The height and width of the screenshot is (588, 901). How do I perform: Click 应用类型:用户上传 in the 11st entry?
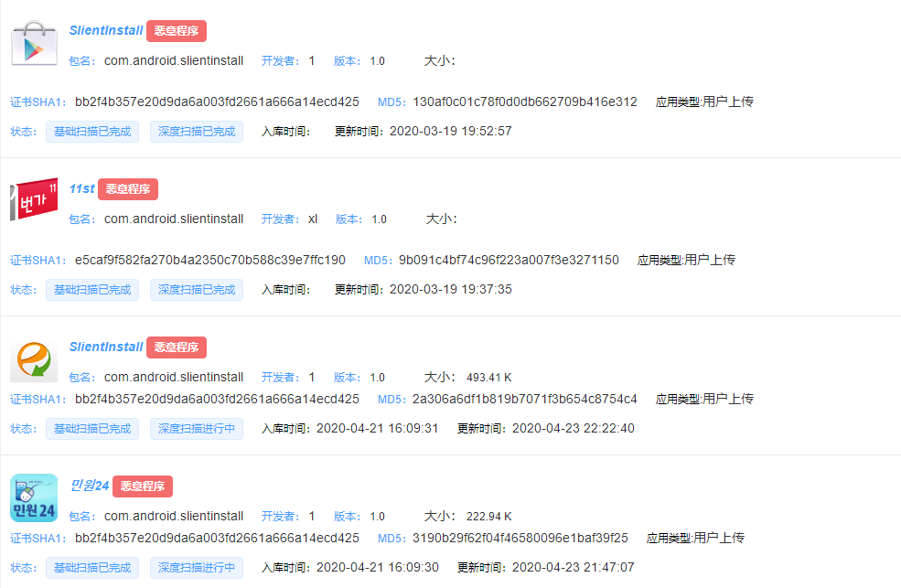(686, 260)
